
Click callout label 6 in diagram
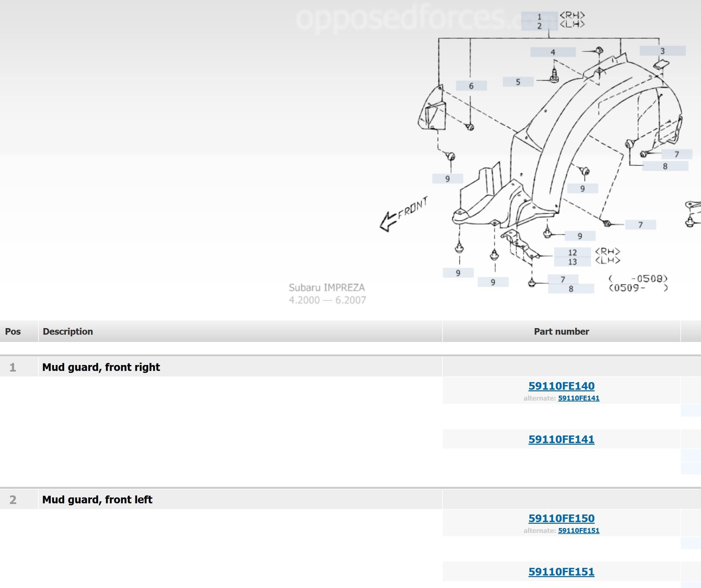pos(471,86)
